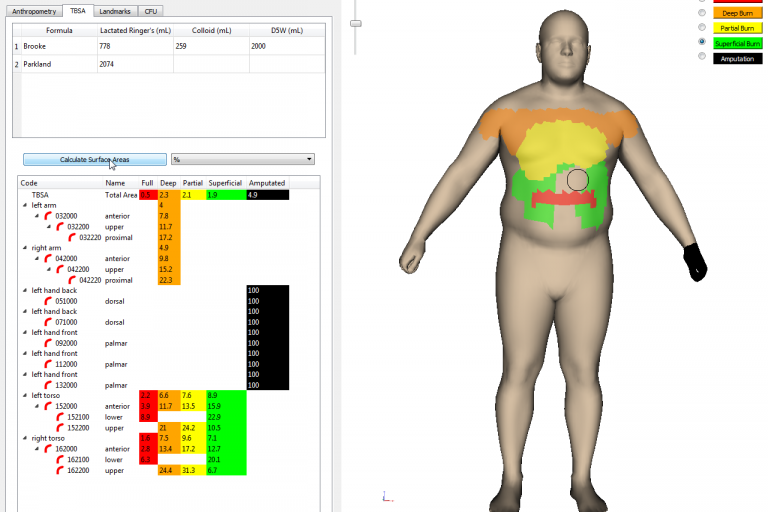
Task: Click the vertical slider handle beside the 3D view
Action: tap(357, 21)
